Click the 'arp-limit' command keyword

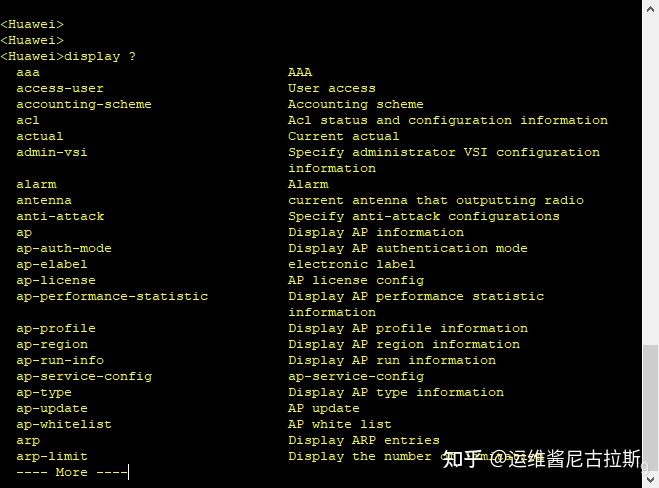pyautogui.click(x=52, y=456)
